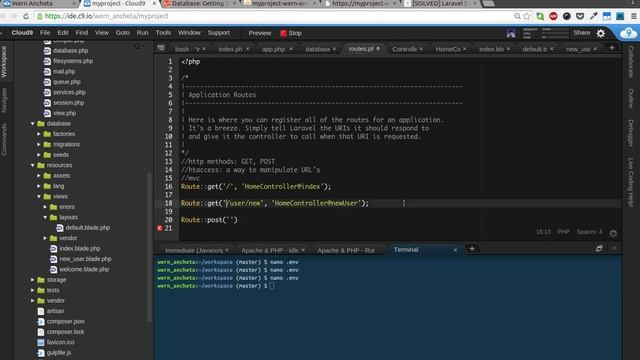Image resolution: width=640 pixels, height=360 pixels.
Task: Open the Edit menu
Action: (63, 33)
